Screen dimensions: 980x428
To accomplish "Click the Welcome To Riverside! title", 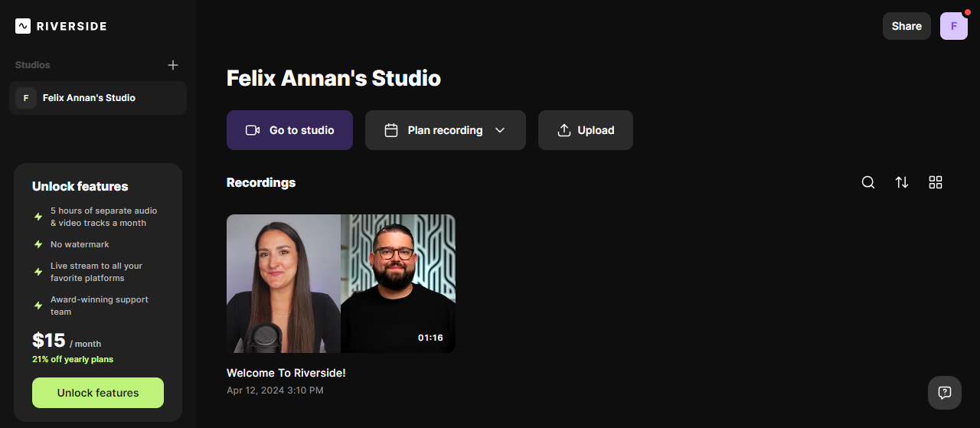I will (286, 373).
